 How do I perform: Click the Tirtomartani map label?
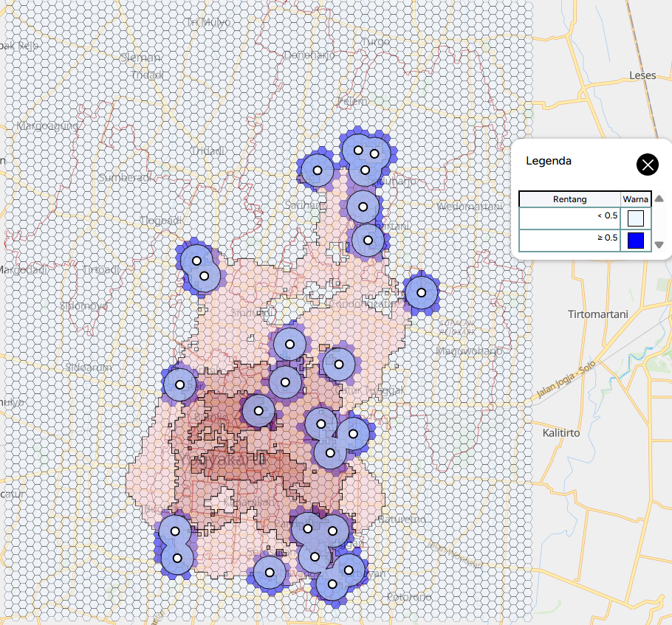click(x=598, y=314)
